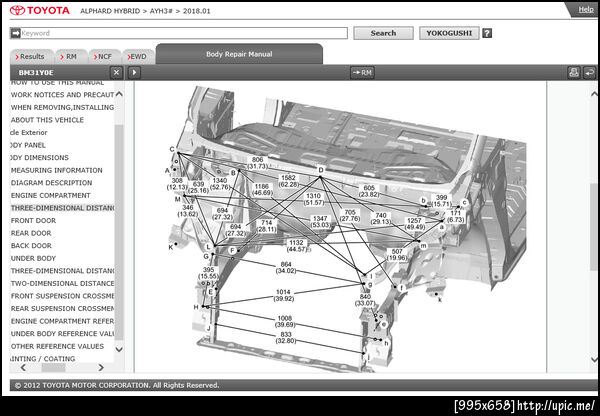Open THREE-DIMENSIONAL DISTANCE under UNDER BODY

(x=62, y=271)
